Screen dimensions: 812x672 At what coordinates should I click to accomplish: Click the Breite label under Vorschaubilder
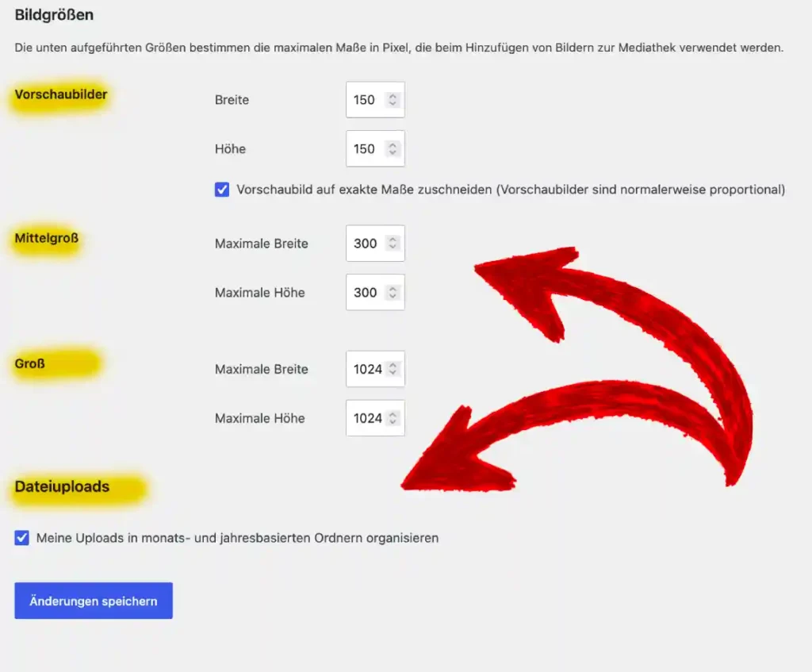pos(232,100)
